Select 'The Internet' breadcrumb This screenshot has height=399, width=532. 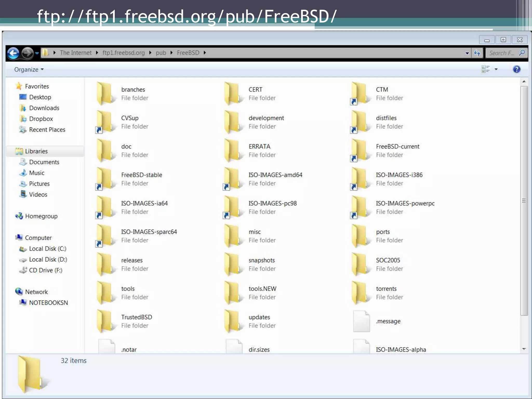click(76, 53)
